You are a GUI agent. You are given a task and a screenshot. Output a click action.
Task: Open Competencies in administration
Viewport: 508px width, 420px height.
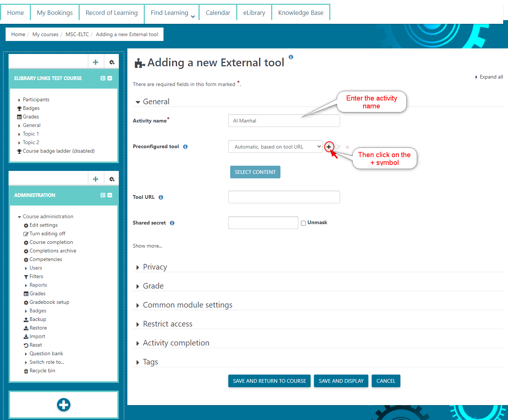click(43, 260)
